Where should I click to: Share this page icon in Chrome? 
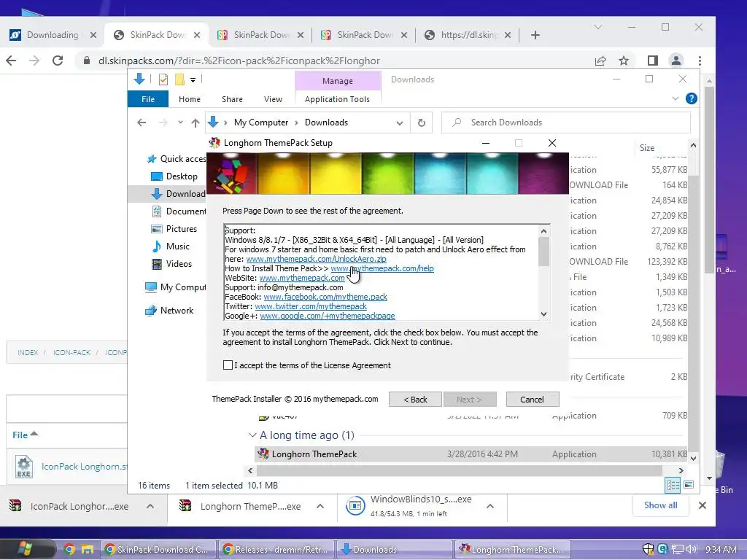600,61
